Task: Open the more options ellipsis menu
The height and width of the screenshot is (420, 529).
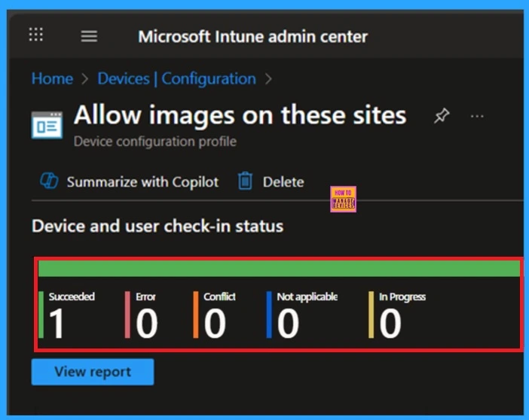Action: 477,117
